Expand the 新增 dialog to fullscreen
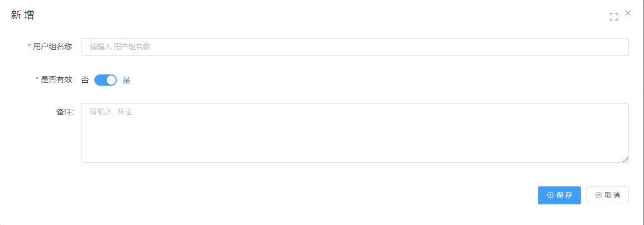 pos(614,17)
